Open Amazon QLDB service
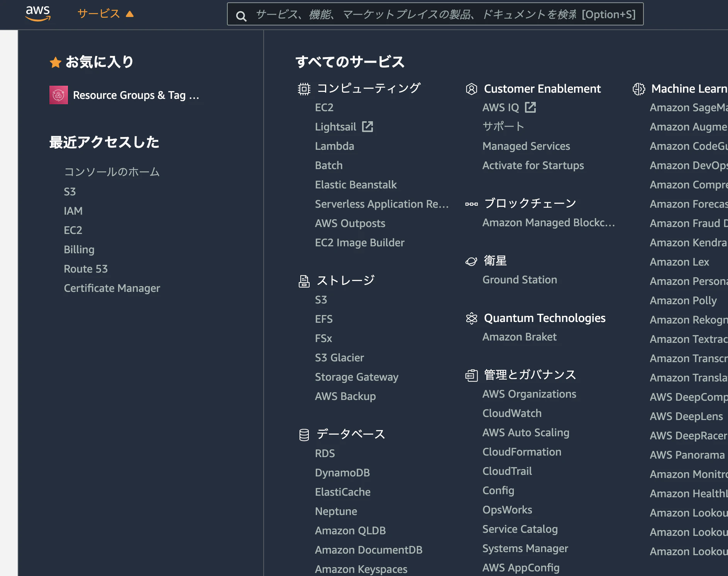 [350, 530]
